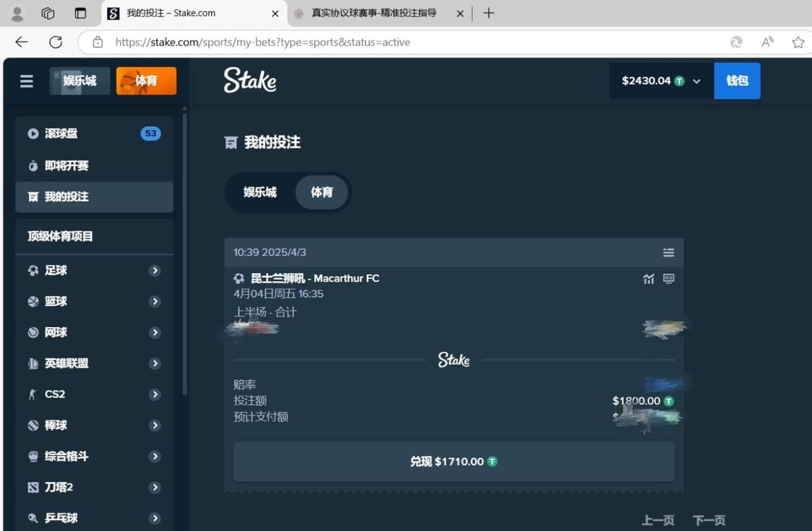The width and height of the screenshot is (812, 531).
Task: Switch to 我的投注 – Stake.com browser tab
Action: coord(194,14)
